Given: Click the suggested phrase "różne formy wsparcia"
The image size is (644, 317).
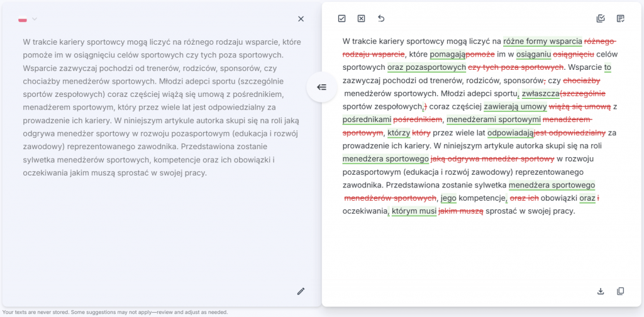Looking at the screenshot, I should coord(542,42).
